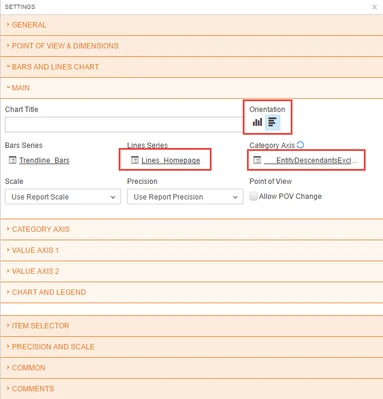Expand the Value Axis 2 section
Image resolution: width=383 pixels, height=399 pixels.
click(x=191, y=271)
